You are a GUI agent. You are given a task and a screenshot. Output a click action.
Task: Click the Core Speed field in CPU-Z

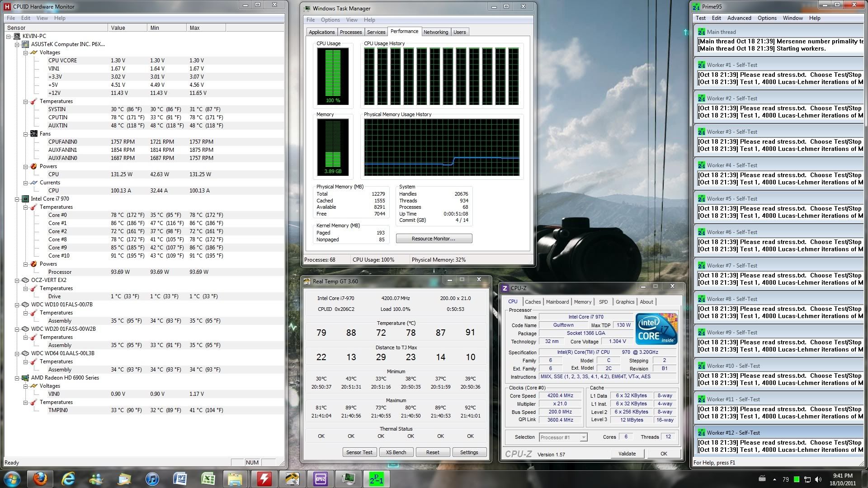(560, 396)
